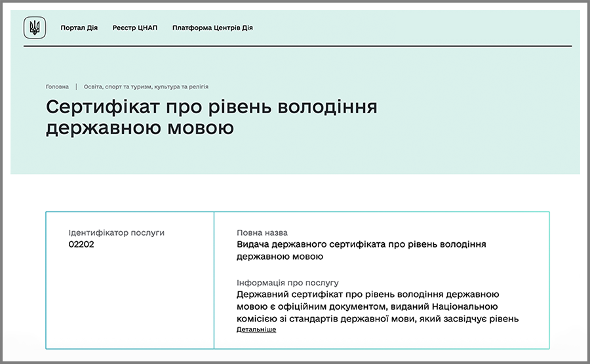Click the Повна назва label
This screenshot has height=364, width=590.
pos(262,233)
